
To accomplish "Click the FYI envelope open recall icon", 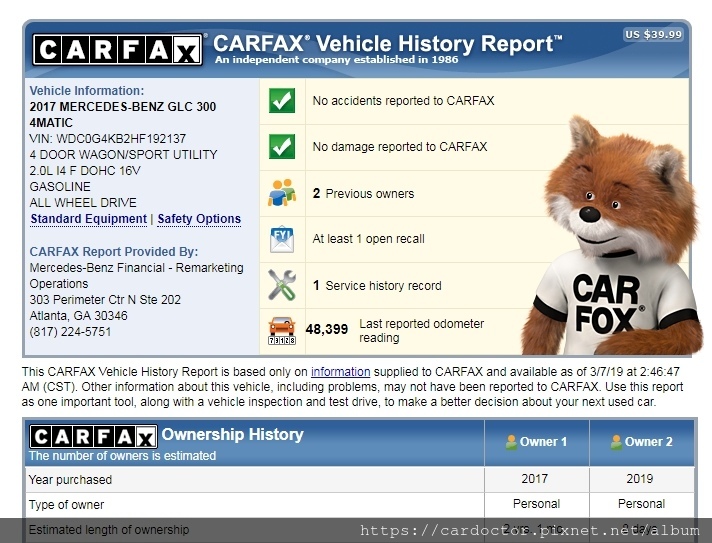I will click(282, 239).
